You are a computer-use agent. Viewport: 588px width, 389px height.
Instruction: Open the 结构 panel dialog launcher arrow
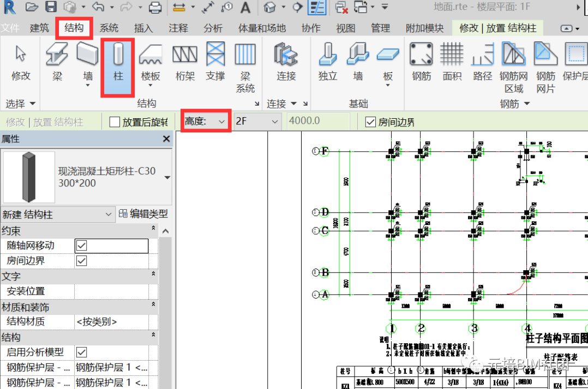click(x=257, y=104)
